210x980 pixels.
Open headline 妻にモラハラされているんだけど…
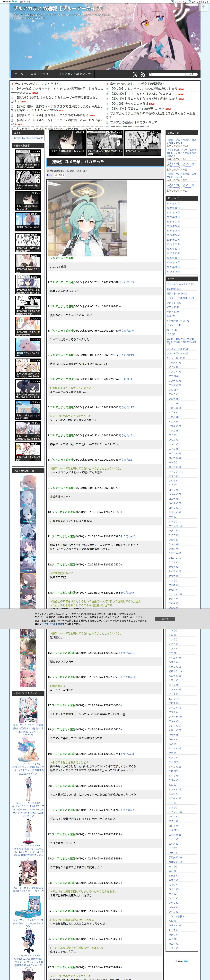point(38,84)
